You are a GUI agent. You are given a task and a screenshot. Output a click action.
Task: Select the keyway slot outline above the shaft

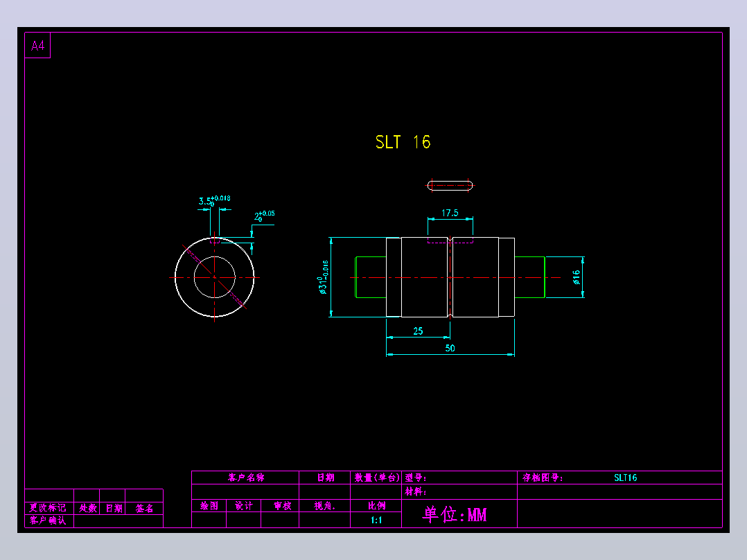[450, 185]
